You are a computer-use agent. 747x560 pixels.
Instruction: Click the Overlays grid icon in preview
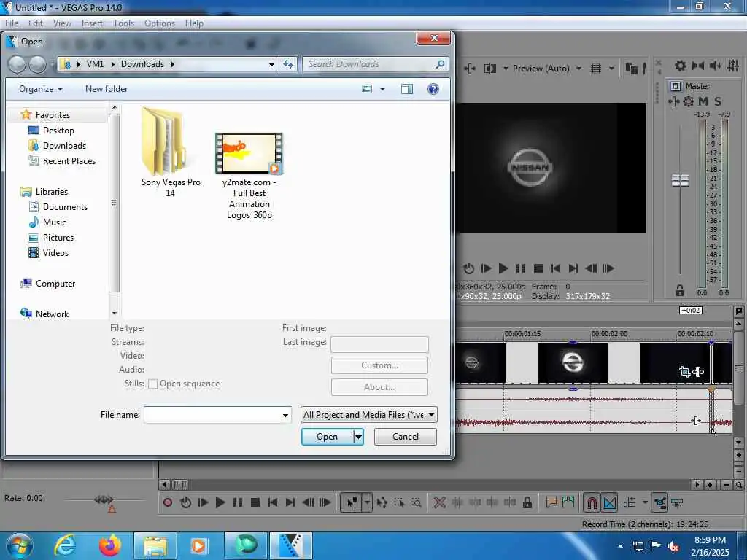[x=596, y=69]
